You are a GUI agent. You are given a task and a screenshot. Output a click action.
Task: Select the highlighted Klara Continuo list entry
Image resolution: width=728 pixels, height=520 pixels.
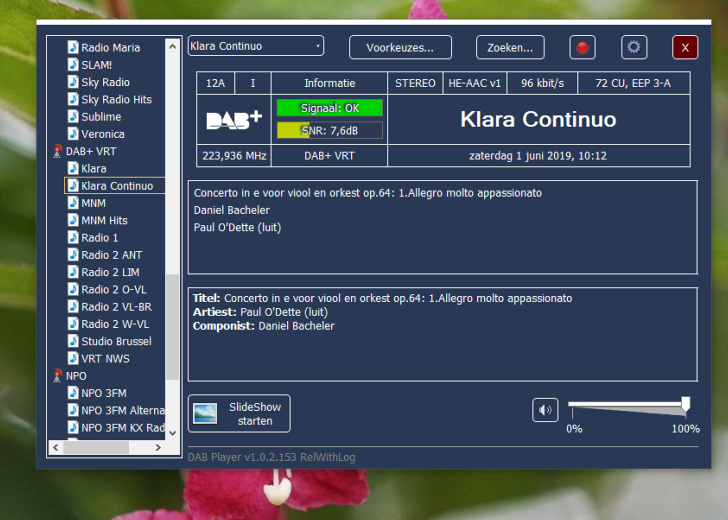(x=115, y=186)
